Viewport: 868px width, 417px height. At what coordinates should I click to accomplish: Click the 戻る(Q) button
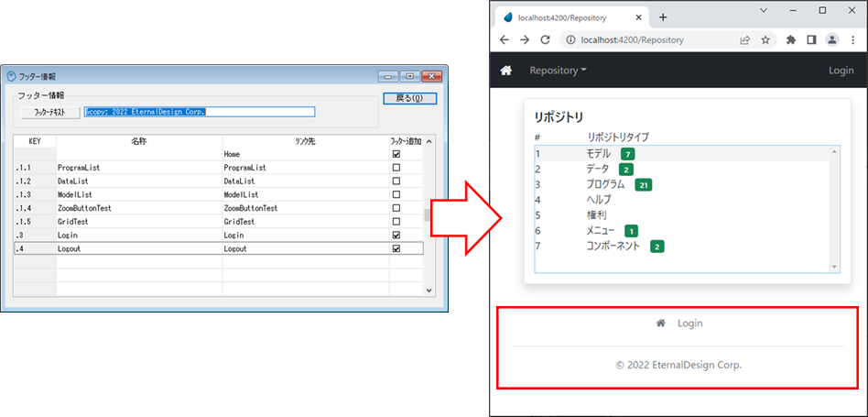(409, 98)
